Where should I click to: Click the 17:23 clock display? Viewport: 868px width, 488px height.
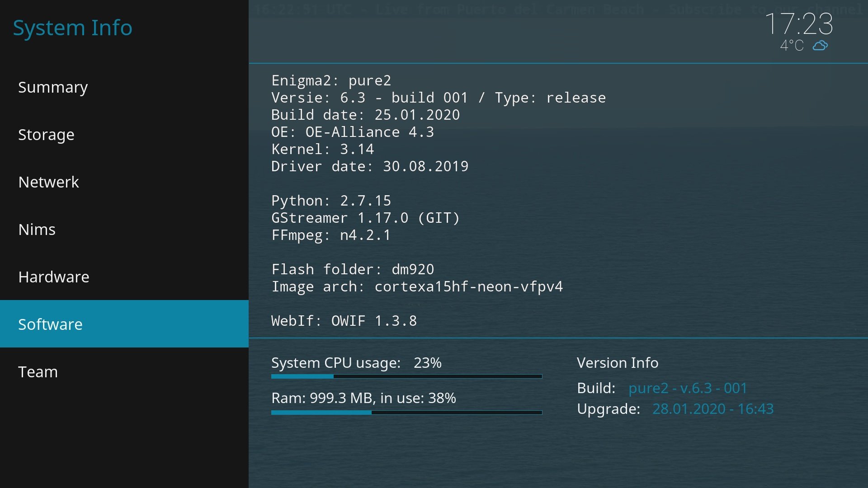798,23
